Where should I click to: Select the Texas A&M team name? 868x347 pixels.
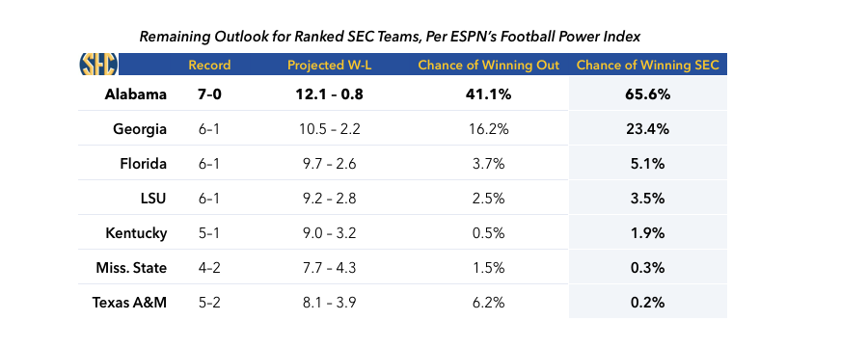tap(129, 303)
